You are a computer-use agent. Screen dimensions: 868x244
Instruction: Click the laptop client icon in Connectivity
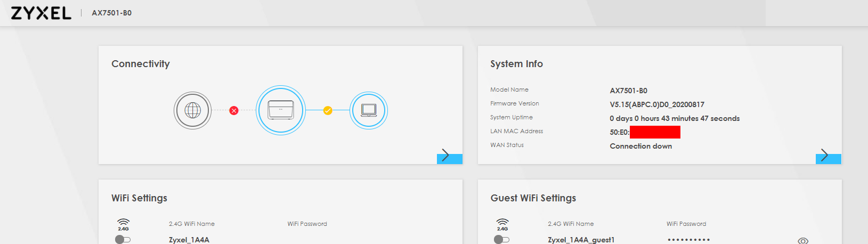coord(369,110)
